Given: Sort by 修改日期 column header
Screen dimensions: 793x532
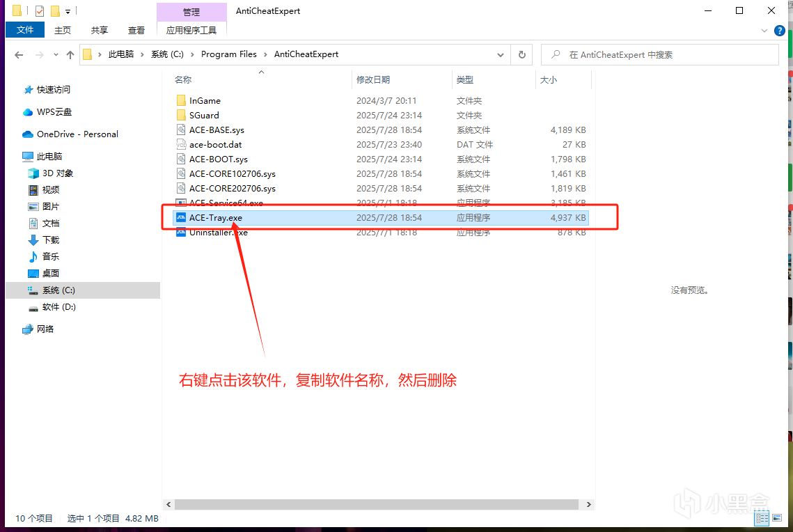Looking at the screenshot, I should pos(373,79).
